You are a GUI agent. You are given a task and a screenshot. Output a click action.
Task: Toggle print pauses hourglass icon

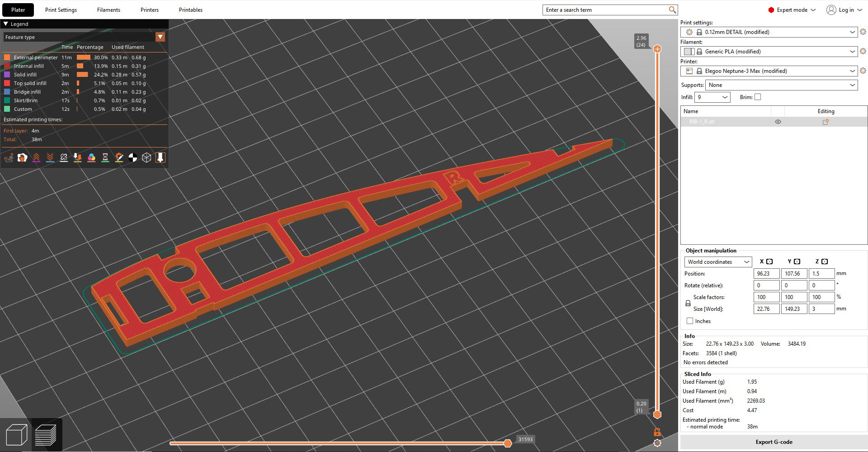(105, 157)
